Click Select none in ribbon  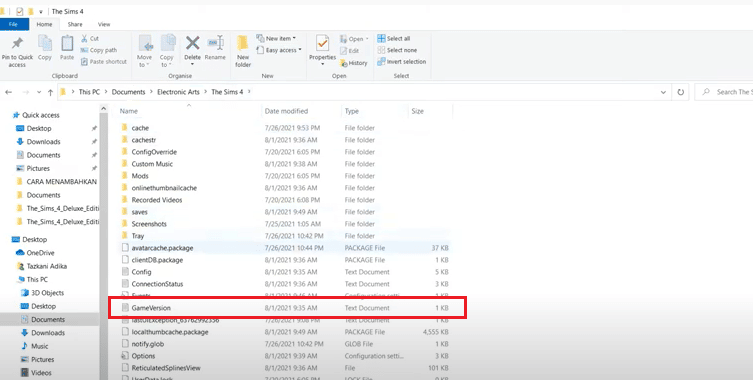point(397,50)
